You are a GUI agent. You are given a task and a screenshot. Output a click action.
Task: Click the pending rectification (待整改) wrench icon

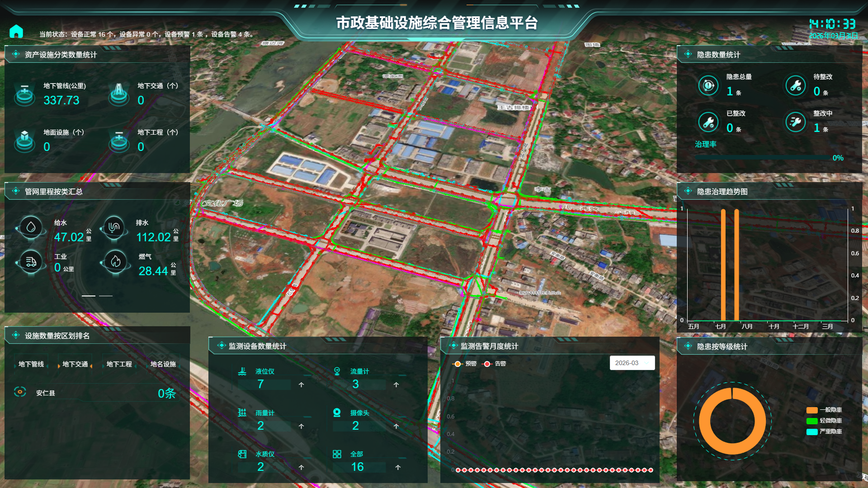pos(795,85)
